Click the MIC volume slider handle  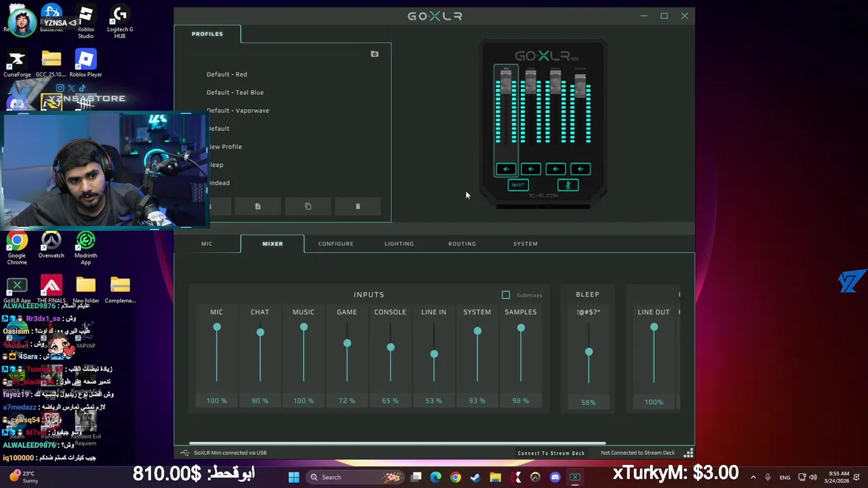coord(217,327)
